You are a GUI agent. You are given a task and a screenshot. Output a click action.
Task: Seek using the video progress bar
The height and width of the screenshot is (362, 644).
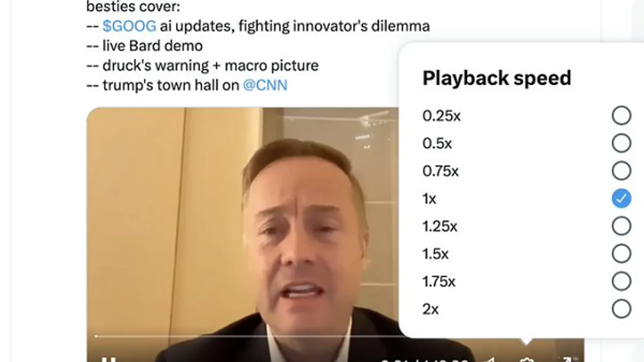[247, 336]
